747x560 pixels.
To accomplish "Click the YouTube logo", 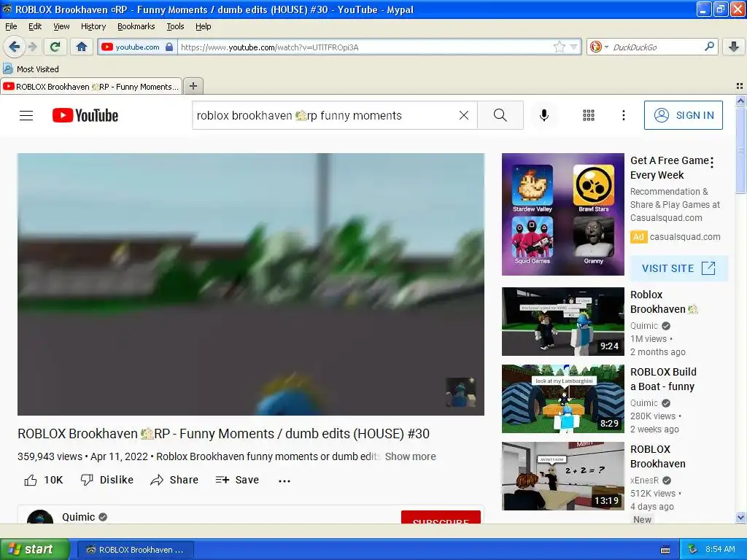I will (x=85, y=115).
